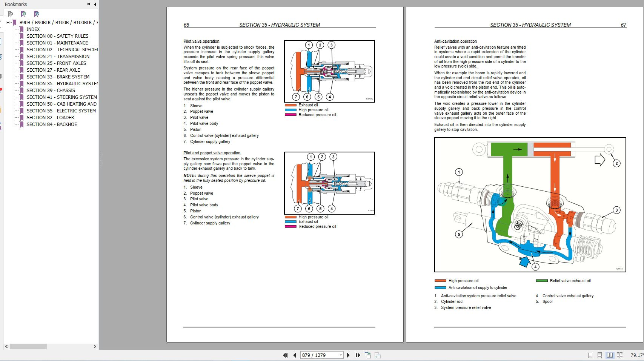Viewport: 644px width, 361px height.
Task: Switch to single page view mode
Action: [590, 355]
